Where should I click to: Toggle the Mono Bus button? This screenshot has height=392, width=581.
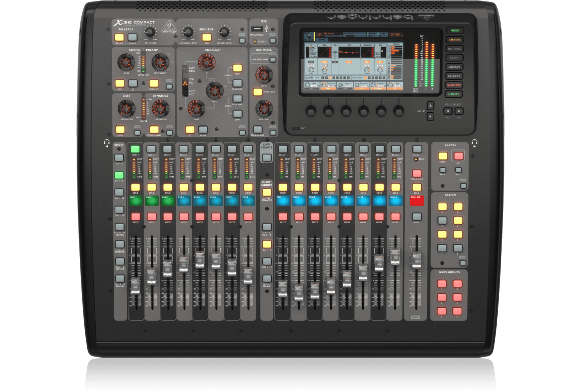click(x=257, y=91)
